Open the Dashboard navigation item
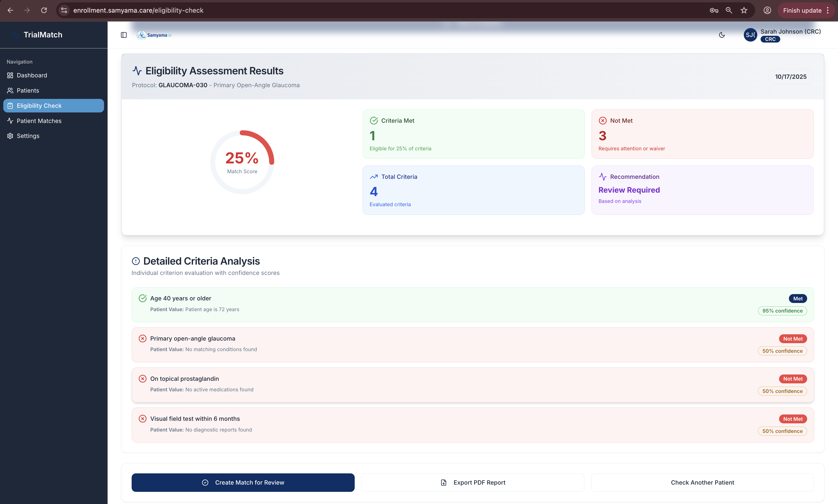 tap(32, 76)
